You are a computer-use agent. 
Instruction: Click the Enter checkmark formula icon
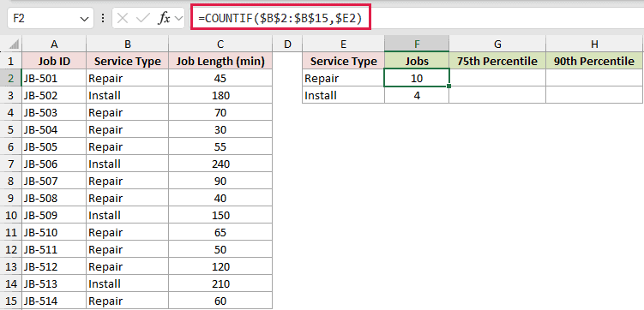point(142,19)
